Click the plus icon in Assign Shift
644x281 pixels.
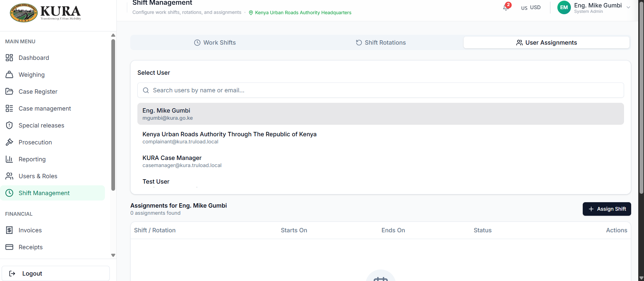(591, 209)
